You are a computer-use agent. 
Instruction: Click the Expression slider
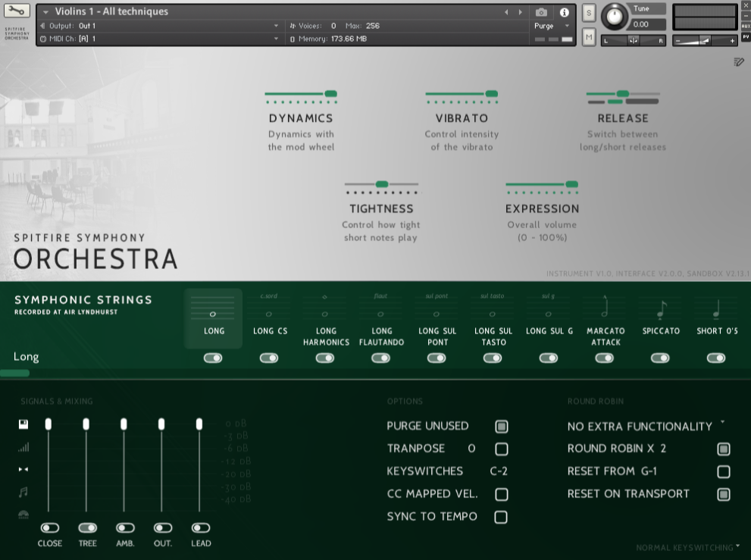[542, 184]
